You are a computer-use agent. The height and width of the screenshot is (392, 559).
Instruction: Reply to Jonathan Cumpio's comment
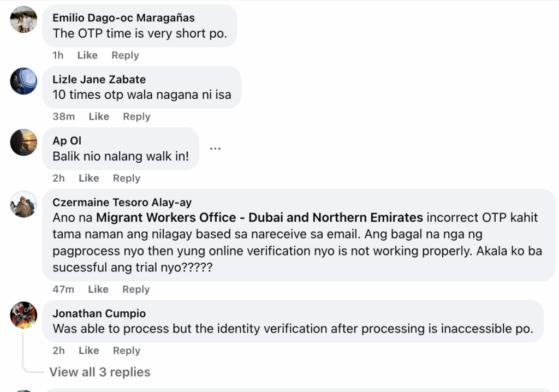click(x=127, y=351)
